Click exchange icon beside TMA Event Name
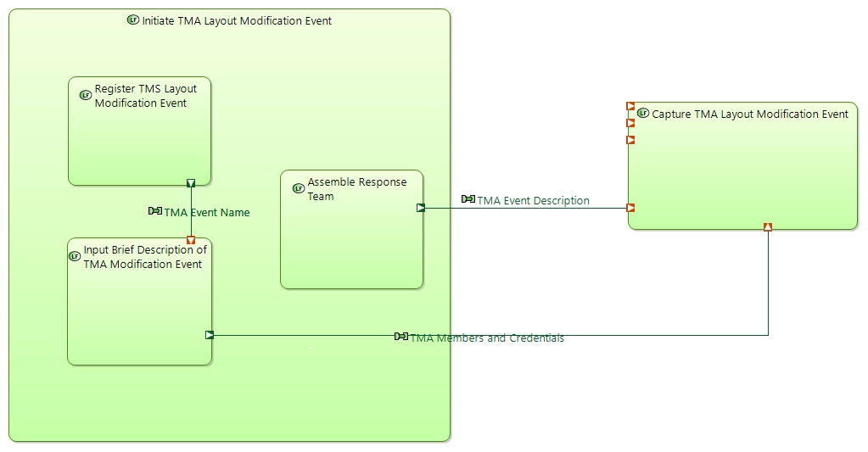Image resolution: width=868 pixels, height=452 pixels. click(x=155, y=211)
